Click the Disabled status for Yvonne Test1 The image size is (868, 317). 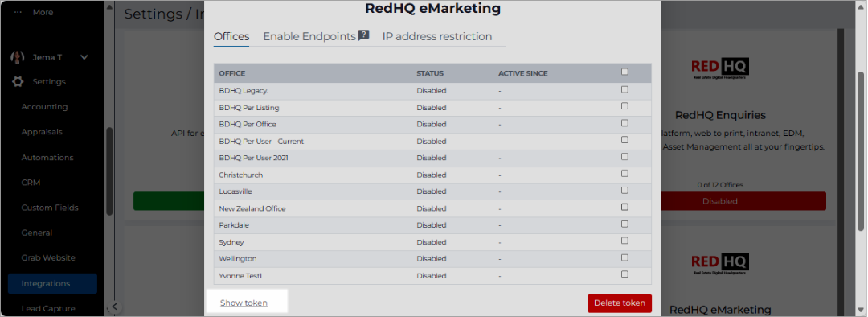click(x=432, y=275)
